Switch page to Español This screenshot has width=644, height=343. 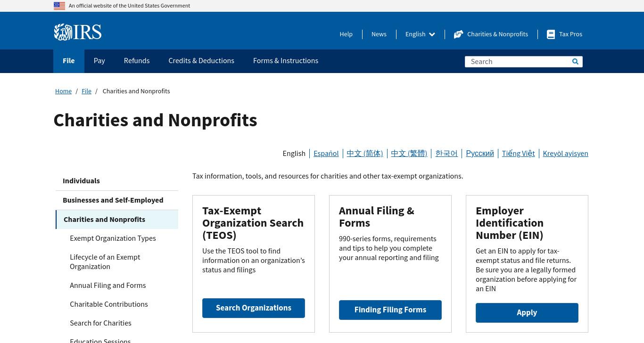pos(326,154)
